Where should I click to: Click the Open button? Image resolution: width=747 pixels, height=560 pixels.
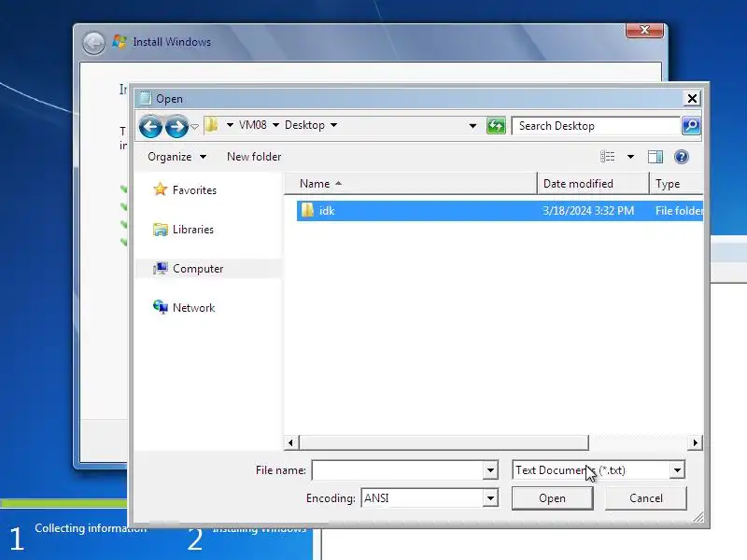point(552,498)
